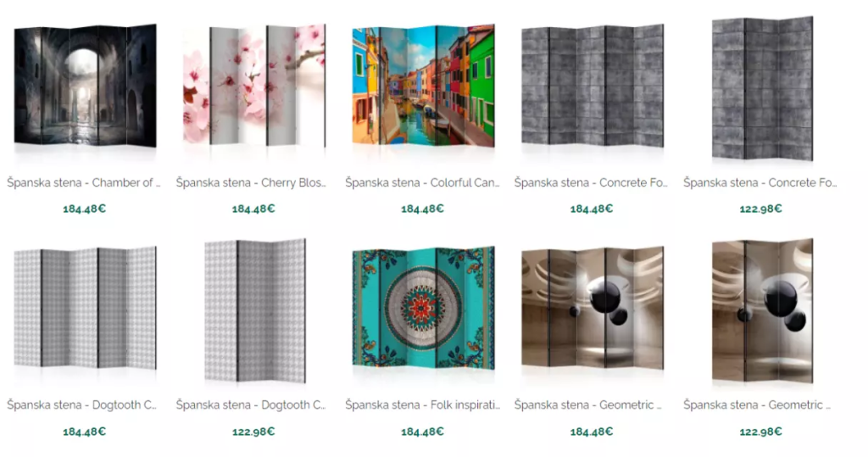Click the Dogtooth C.. title priced 184.48€

tap(82, 405)
